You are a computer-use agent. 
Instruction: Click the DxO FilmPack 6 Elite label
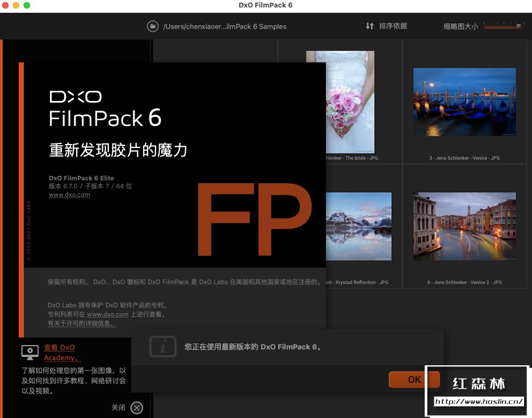[x=81, y=178]
